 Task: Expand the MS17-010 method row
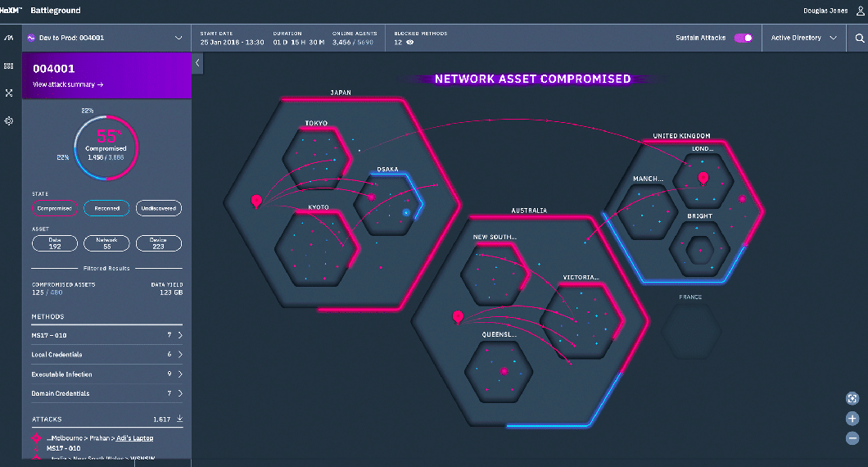coord(106,335)
